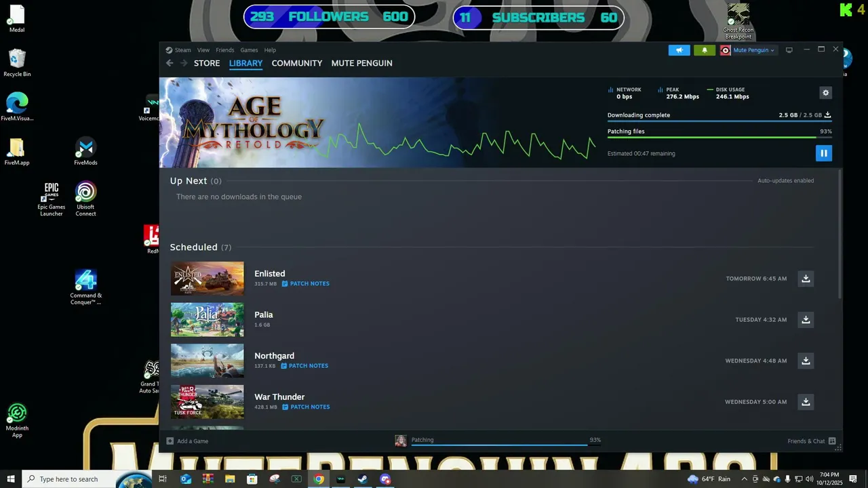The image size is (868, 488).
Task: Click the download icon beside 2.5 GB
Action: [x=828, y=115]
